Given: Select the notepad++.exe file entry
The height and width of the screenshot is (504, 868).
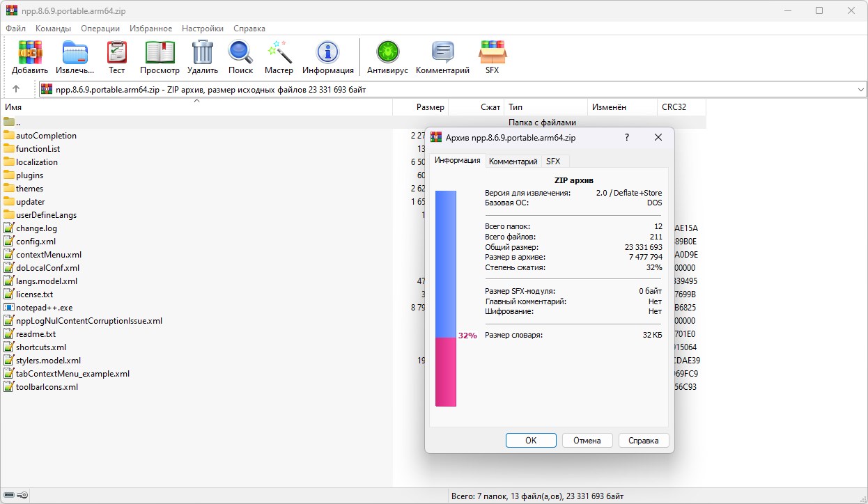Looking at the screenshot, I should pyautogui.click(x=45, y=308).
